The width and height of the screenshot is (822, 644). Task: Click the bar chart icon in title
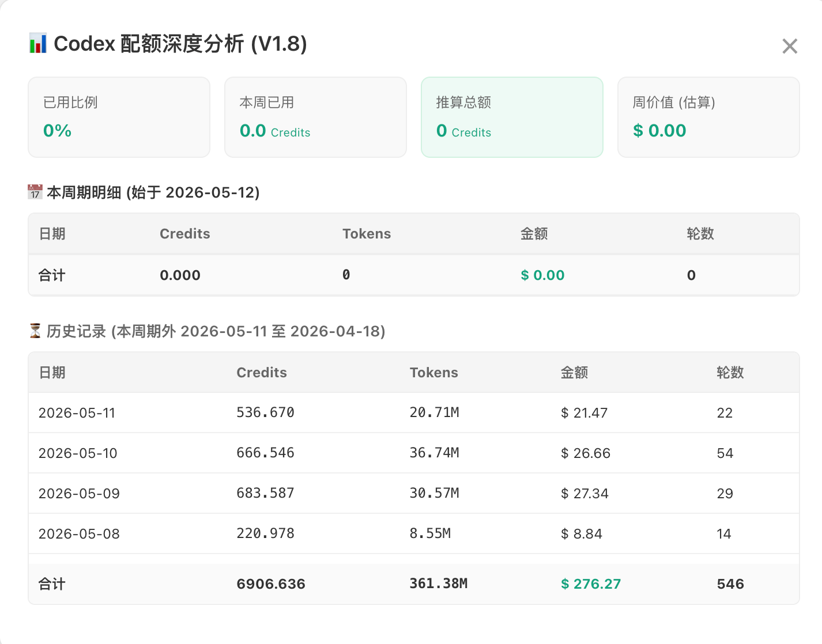pyautogui.click(x=37, y=44)
